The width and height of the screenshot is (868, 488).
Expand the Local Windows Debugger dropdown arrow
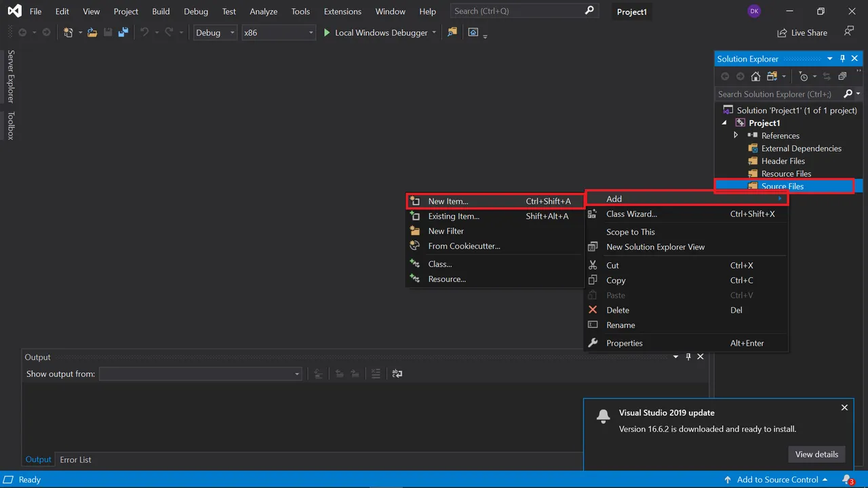(x=434, y=33)
